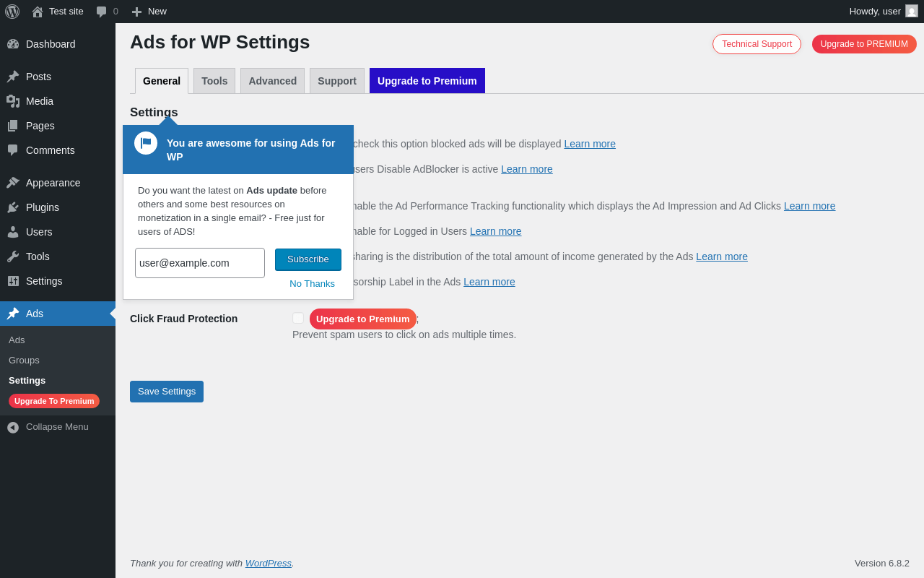
Task: Open comments bubble in admin bar
Action: pyautogui.click(x=101, y=12)
